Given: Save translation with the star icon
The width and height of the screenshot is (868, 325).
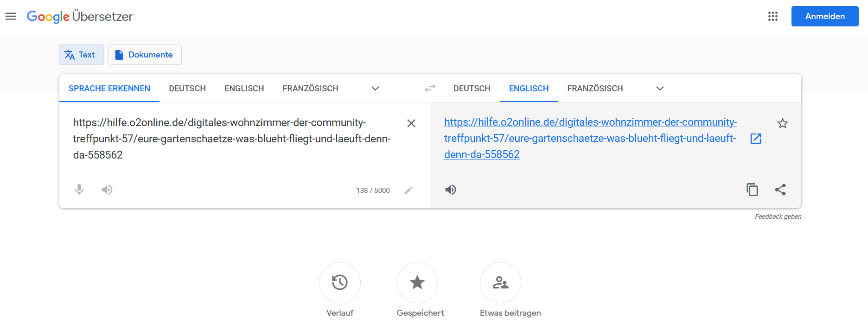Looking at the screenshot, I should [783, 123].
